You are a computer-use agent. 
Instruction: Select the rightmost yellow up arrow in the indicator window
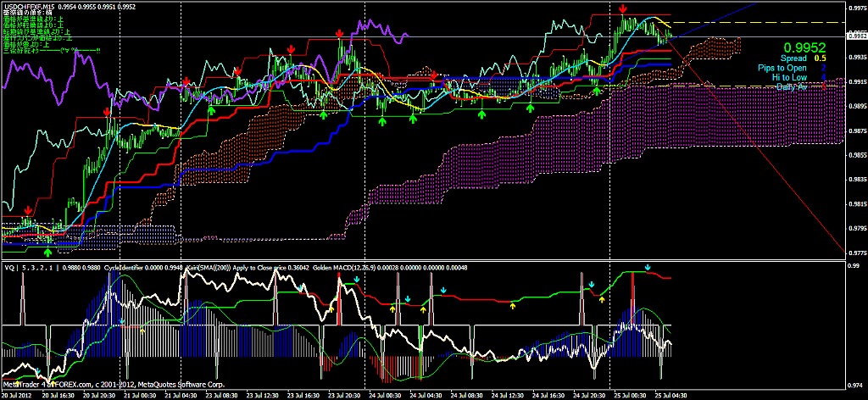tap(603, 298)
